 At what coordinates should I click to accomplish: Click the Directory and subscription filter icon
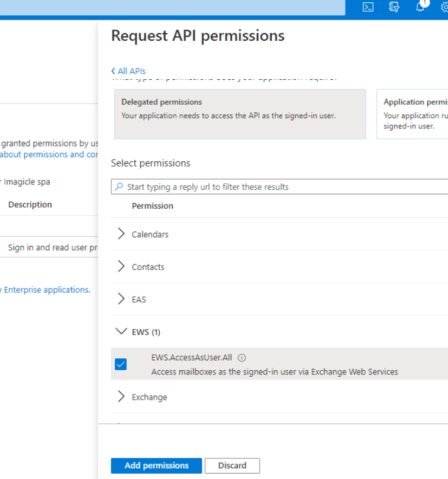pos(394,7)
